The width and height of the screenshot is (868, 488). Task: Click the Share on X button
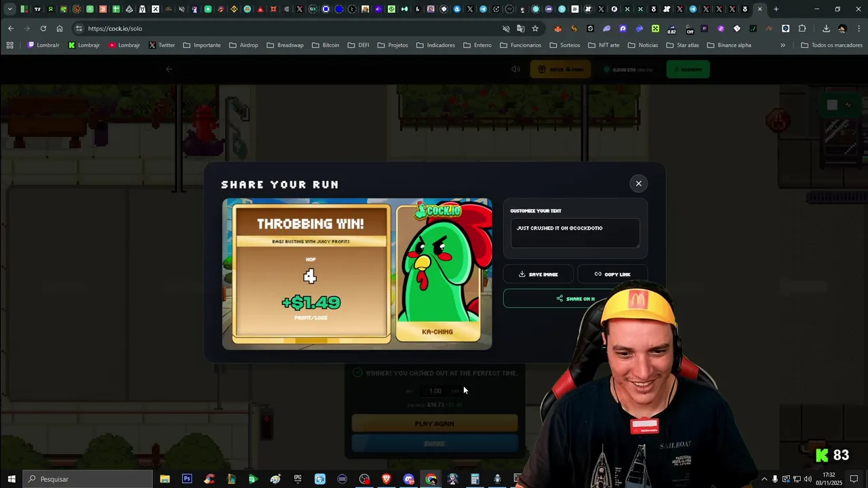[x=575, y=298]
